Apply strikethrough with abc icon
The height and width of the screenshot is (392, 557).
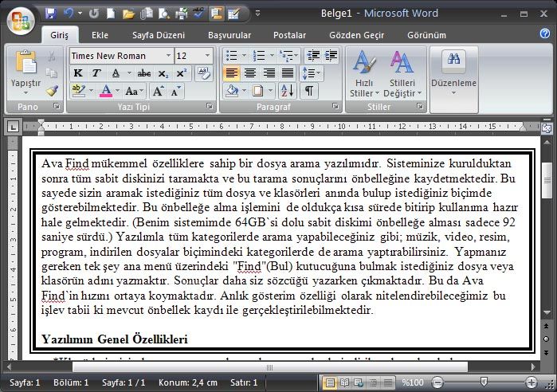[x=144, y=73]
